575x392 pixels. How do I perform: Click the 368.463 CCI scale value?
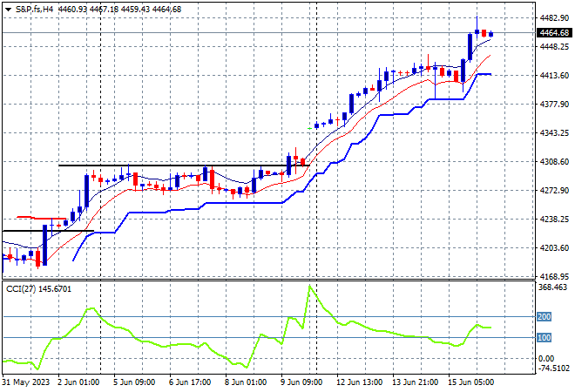click(552, 287)
